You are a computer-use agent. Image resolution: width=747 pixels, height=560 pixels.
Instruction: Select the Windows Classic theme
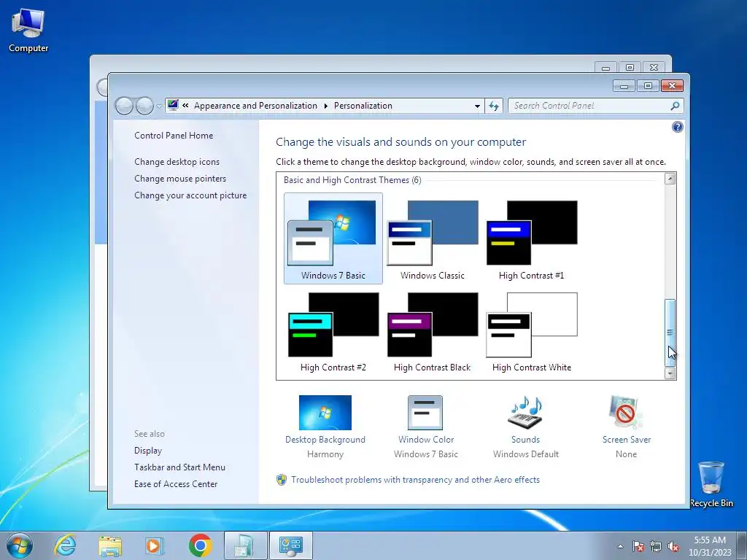click(433, 238)
